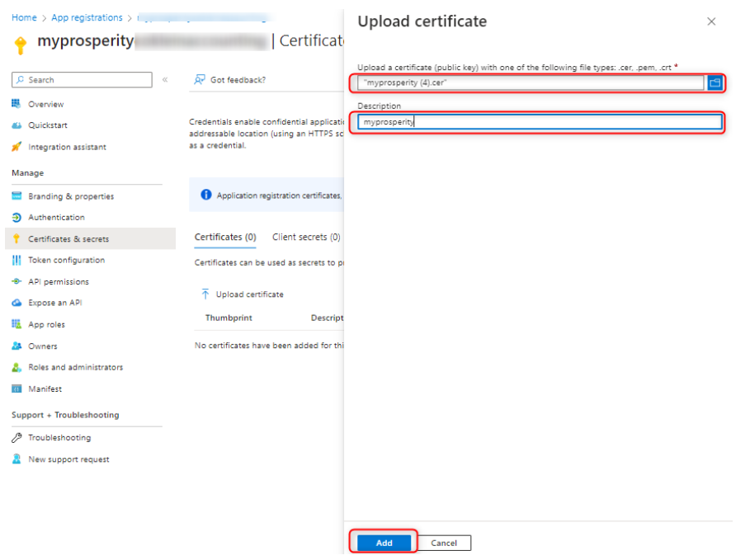Click the blue info icon in banner
Viewport: 750px width, 560px height.
coord(205,195)
